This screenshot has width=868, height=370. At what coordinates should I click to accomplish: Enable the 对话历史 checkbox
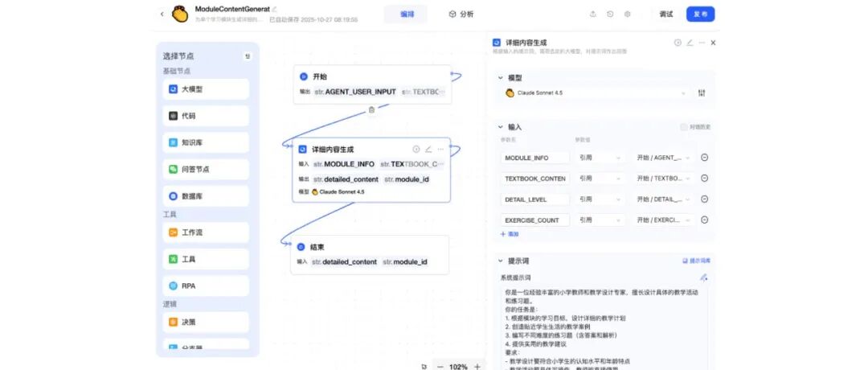684,127
